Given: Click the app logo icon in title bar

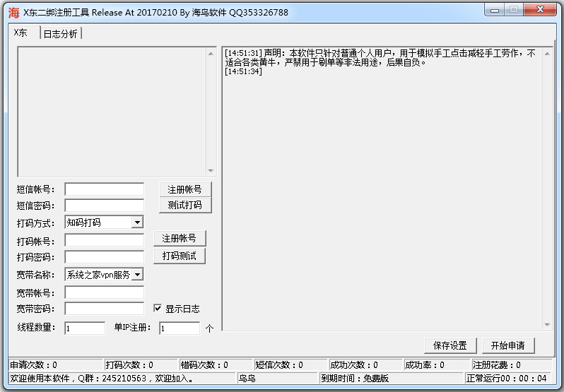Looking at the screenshot, I should 13,12.
